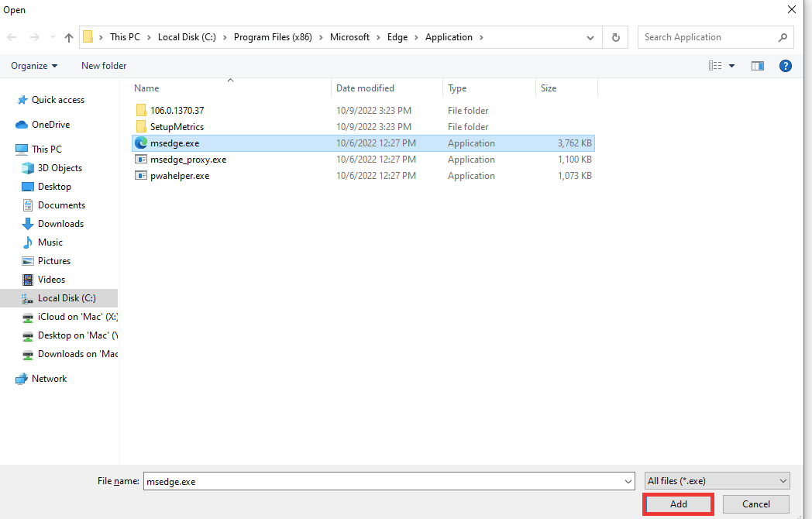
Task: Select the 106.0.1370.37 folder
Action: pos(177,110)
